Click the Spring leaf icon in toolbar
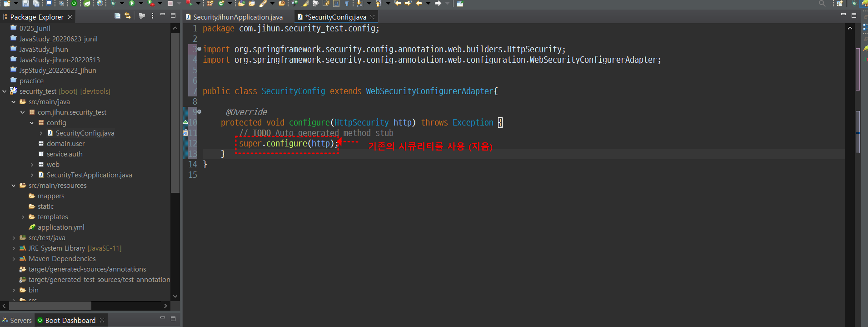868x327 pixels. [87, 4]
